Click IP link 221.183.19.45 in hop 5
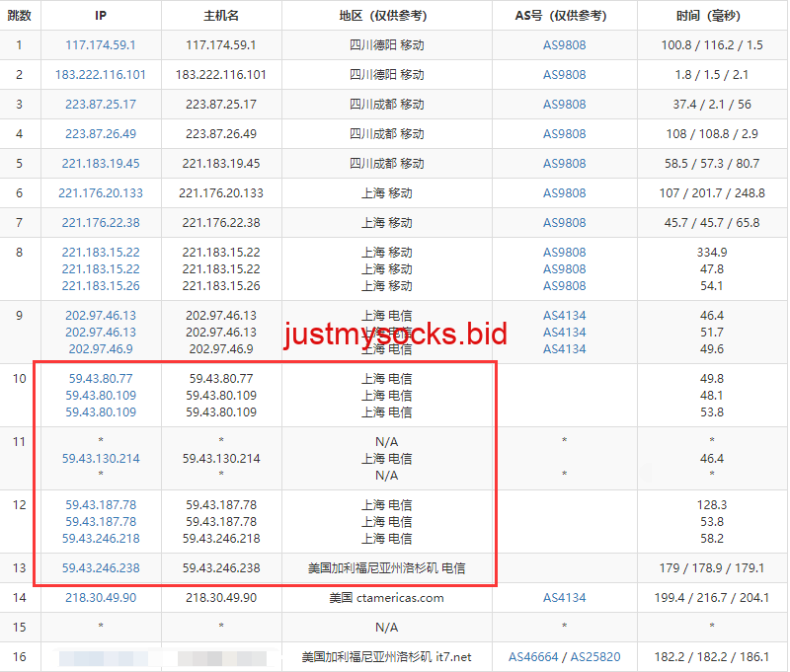 pyautogui.click(x=101, y=164)
